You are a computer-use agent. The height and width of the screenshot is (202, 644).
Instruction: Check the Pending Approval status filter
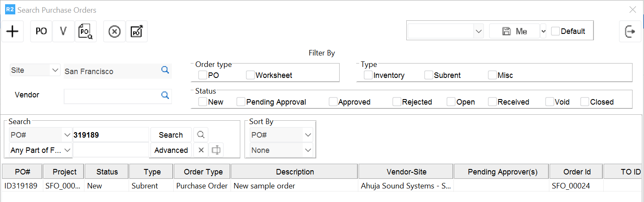pyautogui.click(x=241, y=102)
